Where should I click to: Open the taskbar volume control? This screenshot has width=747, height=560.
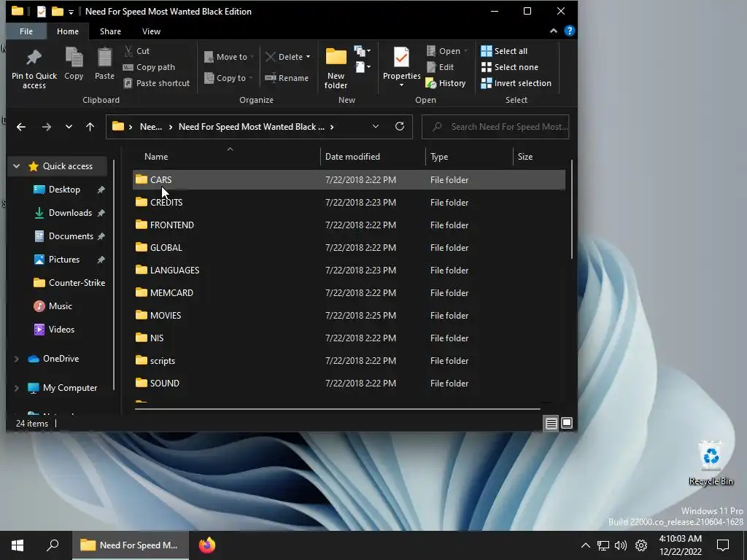tap(621, 545)
